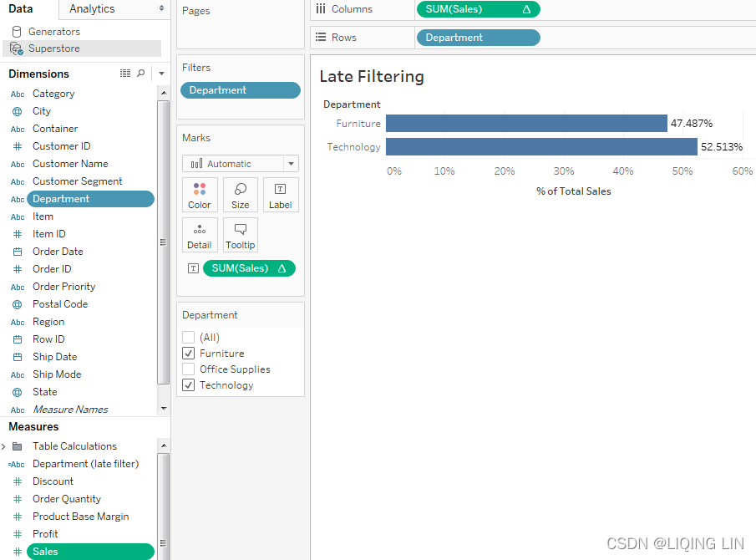Select the Product Base Margin measure
Viewport: 756px width, 560px height.
(80, 517)
